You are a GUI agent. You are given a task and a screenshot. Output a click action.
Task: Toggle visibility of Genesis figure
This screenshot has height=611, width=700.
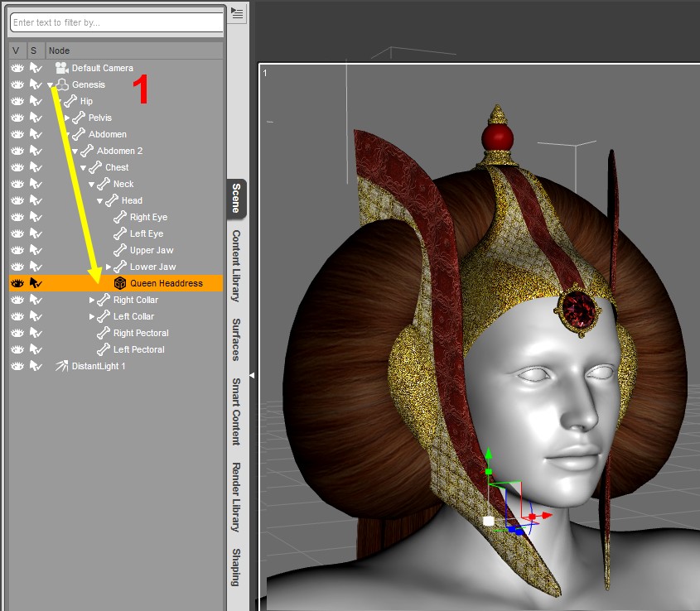pos(17,84)
